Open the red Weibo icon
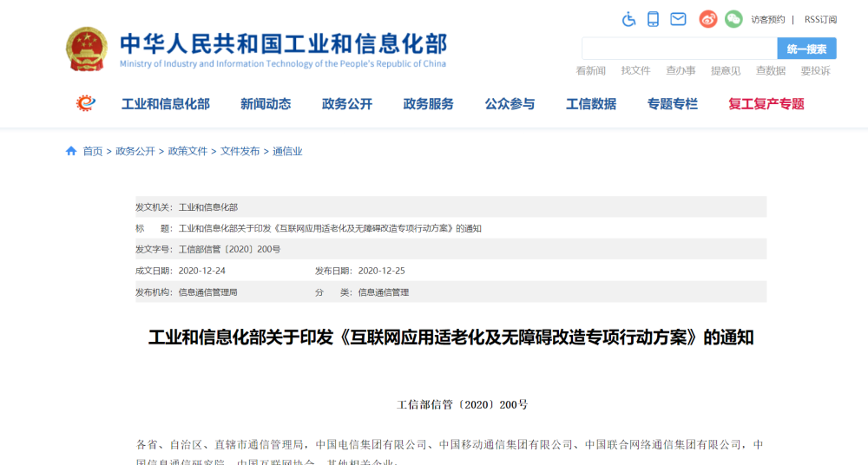 (x=708, y=19)
